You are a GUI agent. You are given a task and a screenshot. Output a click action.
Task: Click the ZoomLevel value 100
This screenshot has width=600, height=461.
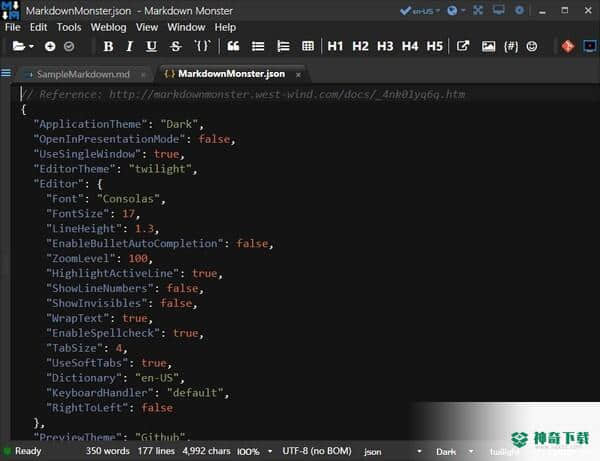coord(138,258)
